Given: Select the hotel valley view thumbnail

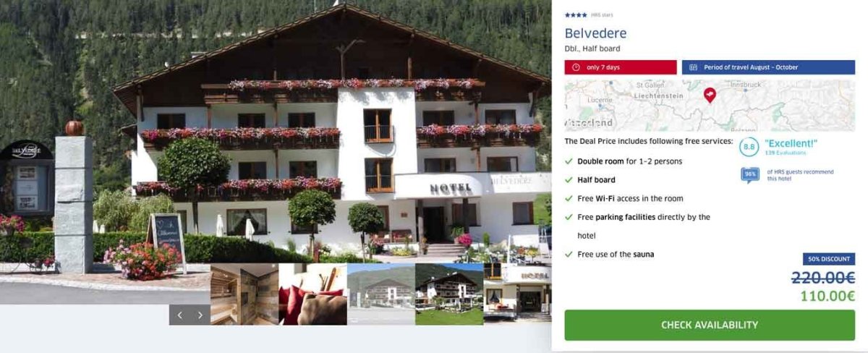Looking at the screenshot, I should pyautogui.click(x=380, y=294).
